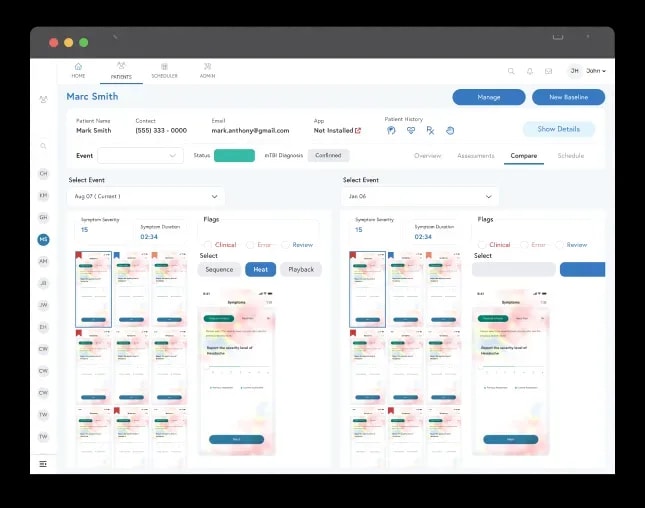Click the Show Details button
Viewport: 645px width, 508px height.
coord(559,129)
